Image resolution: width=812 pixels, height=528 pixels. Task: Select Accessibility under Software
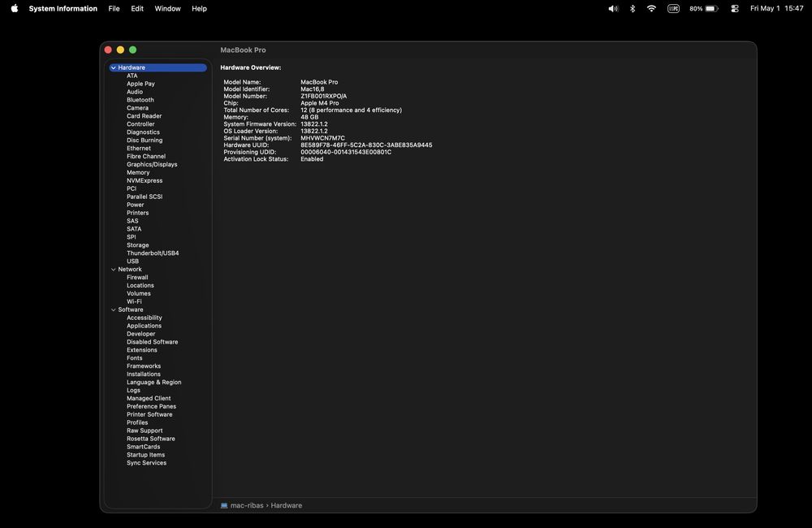click(144, 318)
